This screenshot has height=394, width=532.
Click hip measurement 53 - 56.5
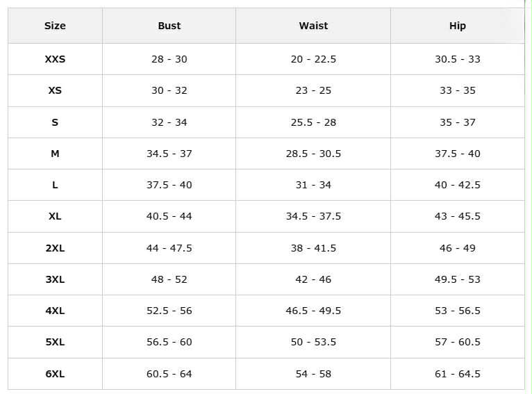tap(457, 311)
